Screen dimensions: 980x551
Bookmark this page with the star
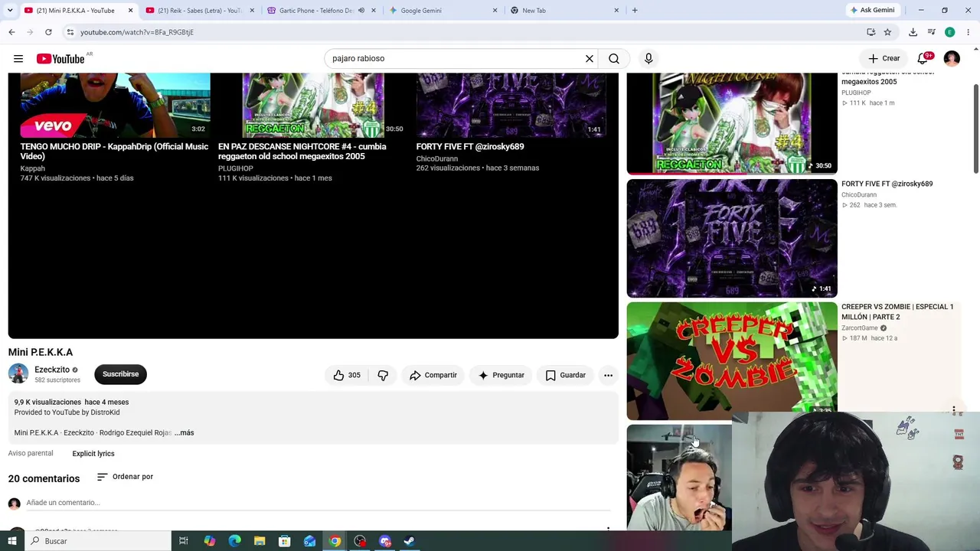[x=887, y=32]
